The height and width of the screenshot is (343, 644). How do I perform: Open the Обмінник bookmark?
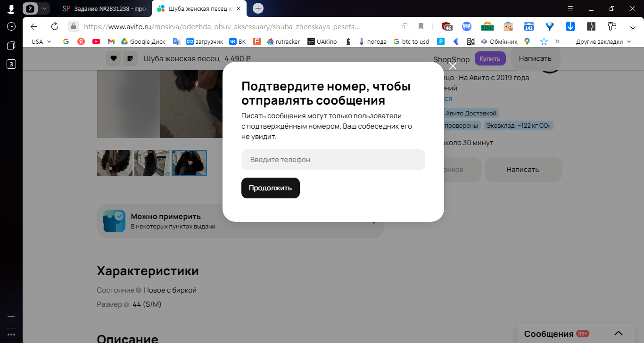[499, 41]
